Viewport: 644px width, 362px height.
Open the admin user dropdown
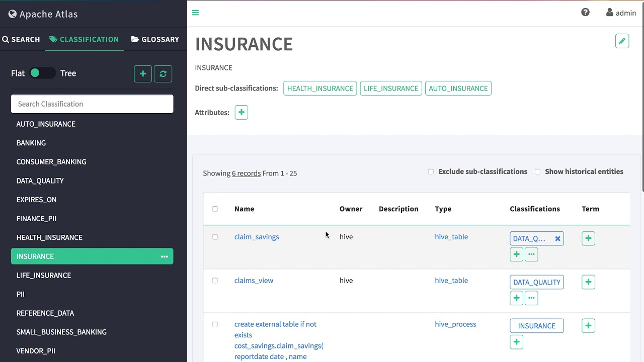(620, 13)
